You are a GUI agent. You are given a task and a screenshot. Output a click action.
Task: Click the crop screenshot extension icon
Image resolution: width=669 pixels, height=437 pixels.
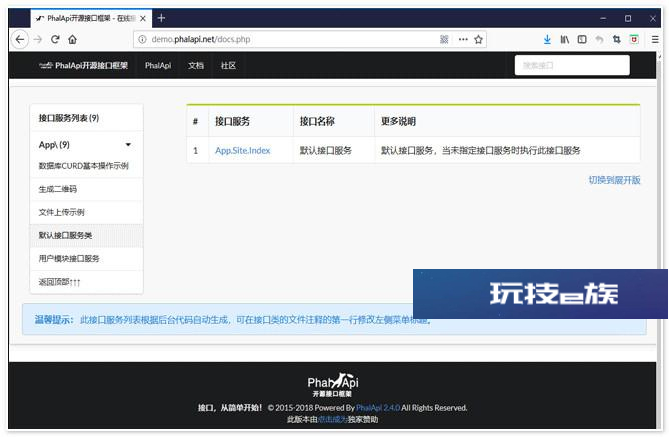coord(617,39)
